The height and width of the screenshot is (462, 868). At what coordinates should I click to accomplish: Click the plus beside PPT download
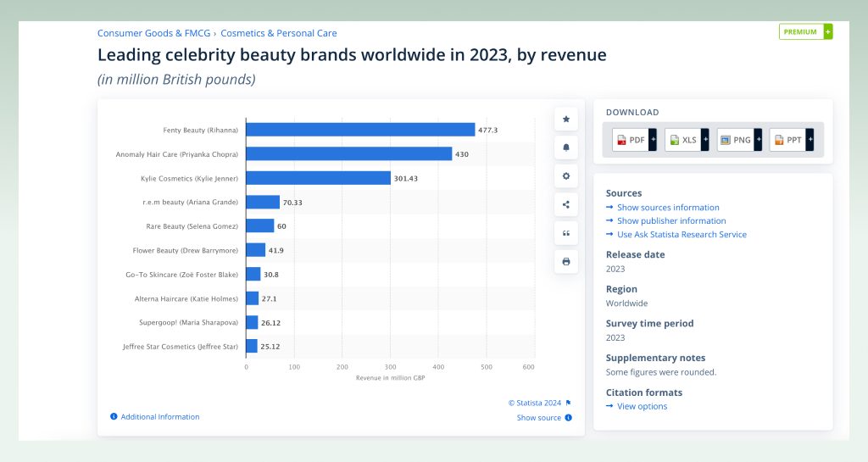click(810, 140)
